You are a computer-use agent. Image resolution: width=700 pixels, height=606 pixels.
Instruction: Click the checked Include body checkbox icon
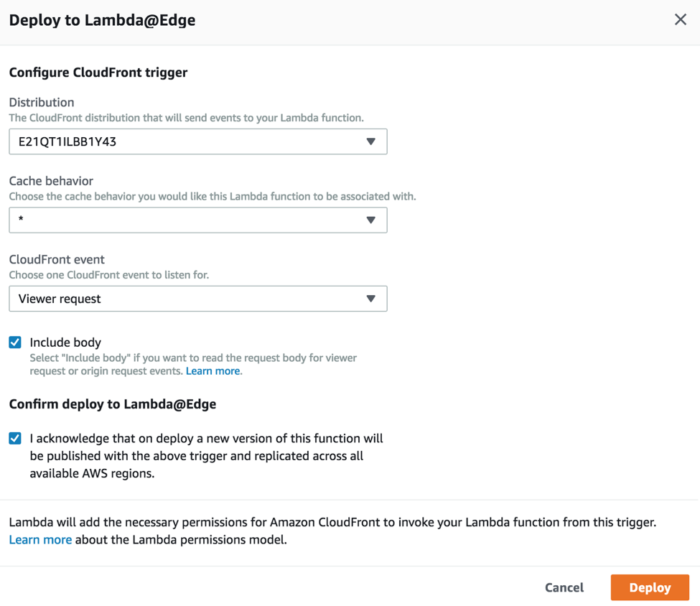14,342
